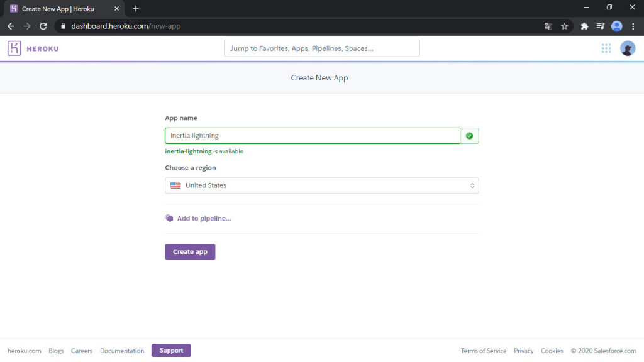Go back with browser back arrow

tap(11, 26)
